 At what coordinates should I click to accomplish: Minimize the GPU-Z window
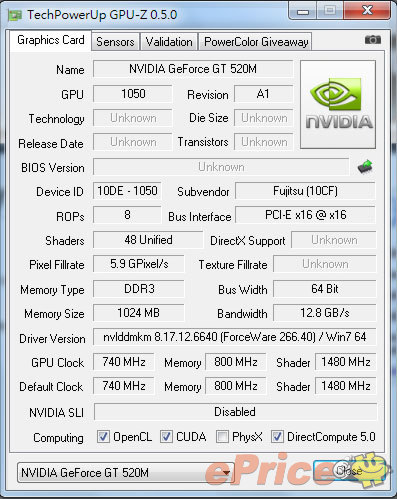click(303, 11)
